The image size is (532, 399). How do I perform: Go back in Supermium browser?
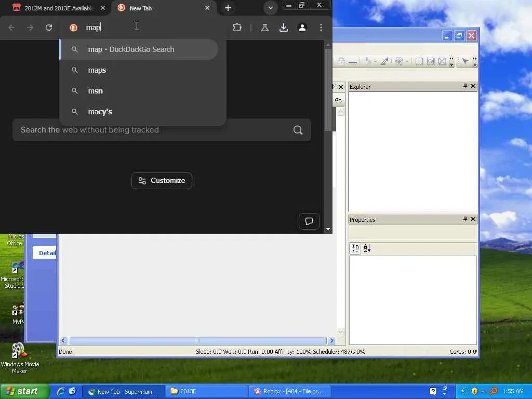pos(11,28)
